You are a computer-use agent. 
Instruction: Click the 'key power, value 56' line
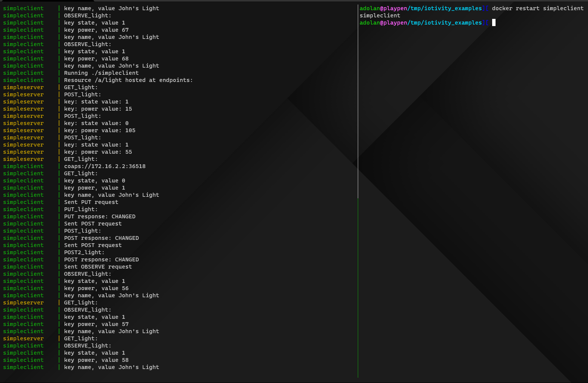[96, 288]
